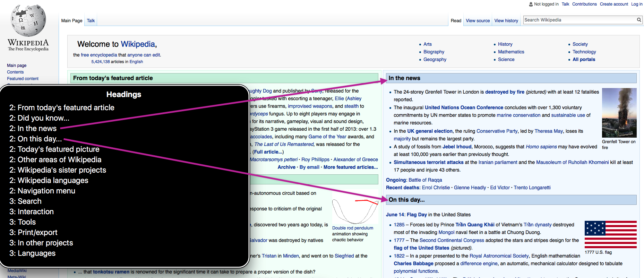Viewport: 644px width, 278px height.
Task: Select the Main Page tab
Action: point(72,21)
